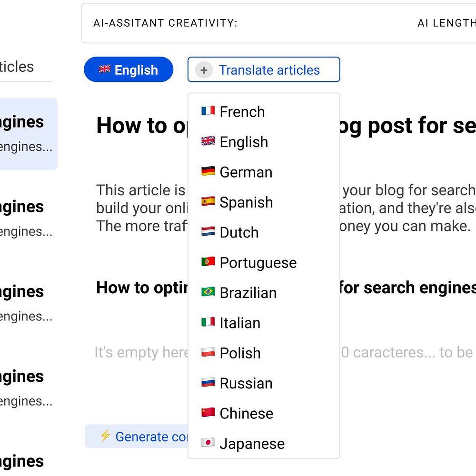This screenshot has height=476, width=476.
Task: Select Italian in the translation menu
Action: pyautogui.click(x=240, y=323)
